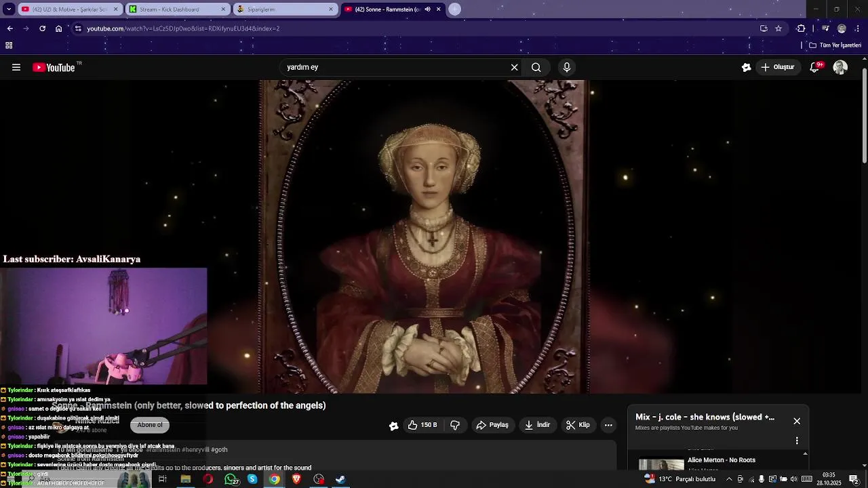Image resolution: width=868 pixels, height=488 pixels.
Task: Open Chrome three-dot settings menu
Action: pyautogui.click(x=858, y=28)
